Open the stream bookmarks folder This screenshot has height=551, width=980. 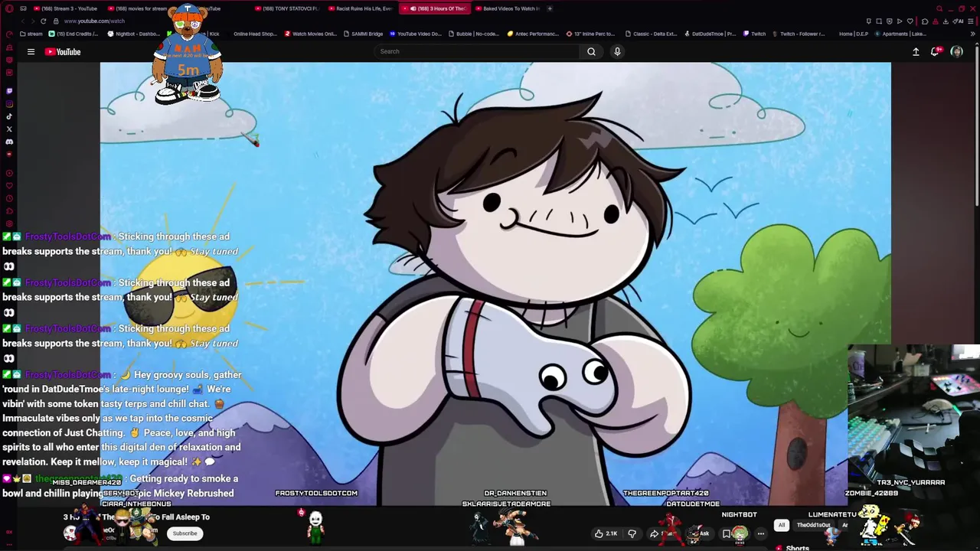click(31, 34)
